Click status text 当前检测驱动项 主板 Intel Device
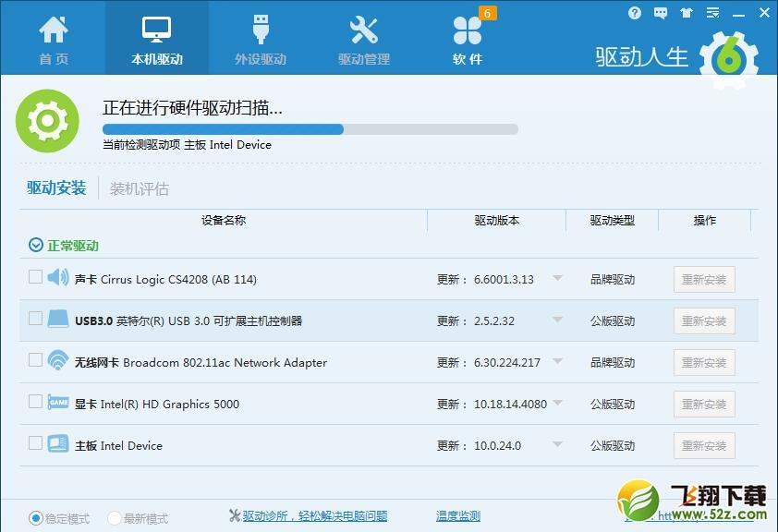Viewport: 778px width, 532px height. click(187, 145)
